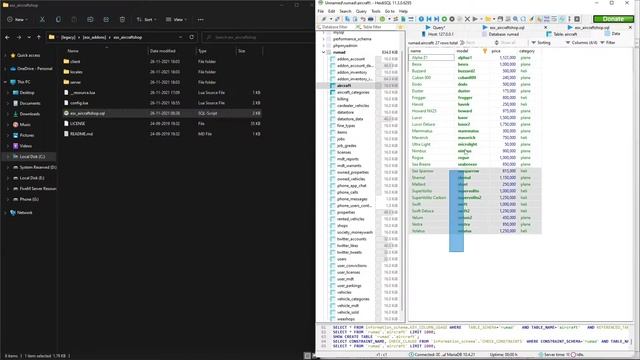Click the Donate button in HeidiSQL
640x360 pixels.
[613, 19]
